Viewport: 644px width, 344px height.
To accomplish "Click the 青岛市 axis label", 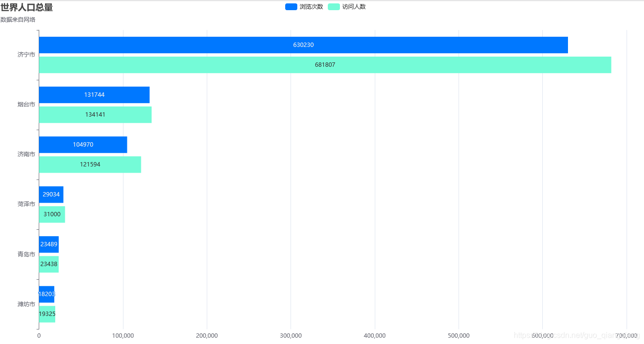I will (26, 254).
